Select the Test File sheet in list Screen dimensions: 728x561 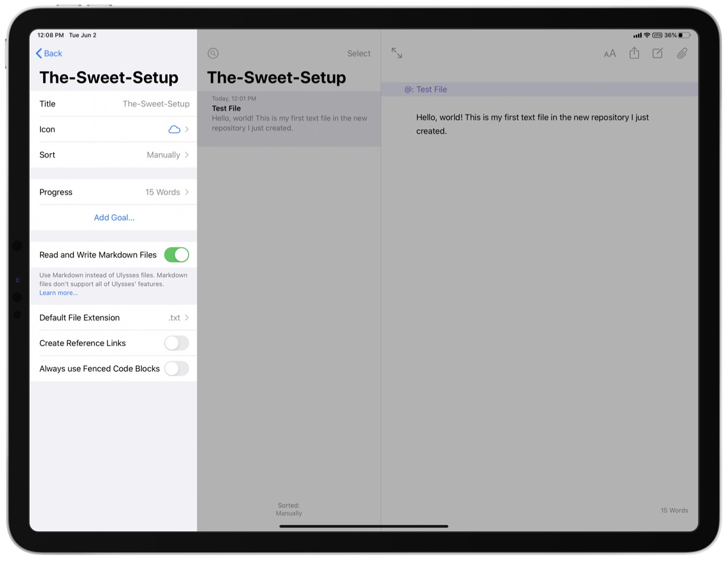[x=289, y=118]
